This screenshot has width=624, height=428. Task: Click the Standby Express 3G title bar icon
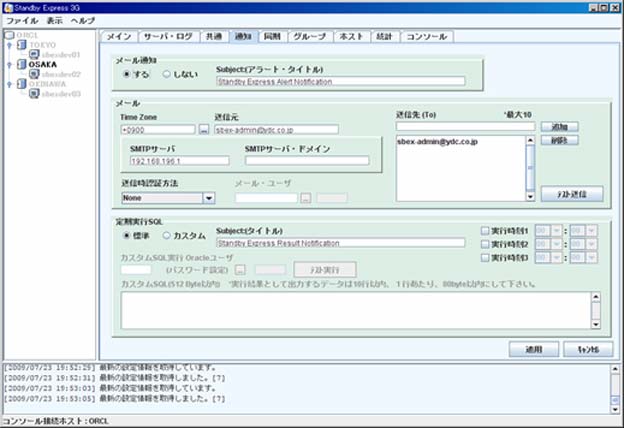8,8
